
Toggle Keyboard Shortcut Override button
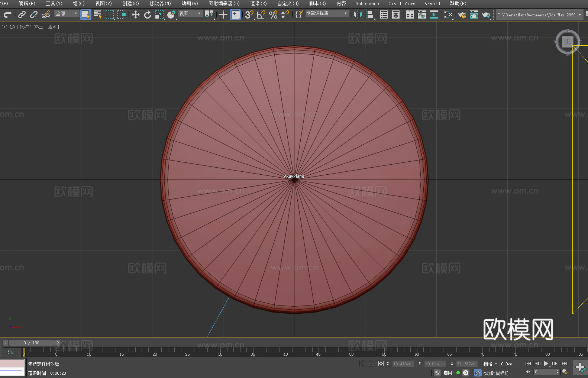(x=235, y=14)
